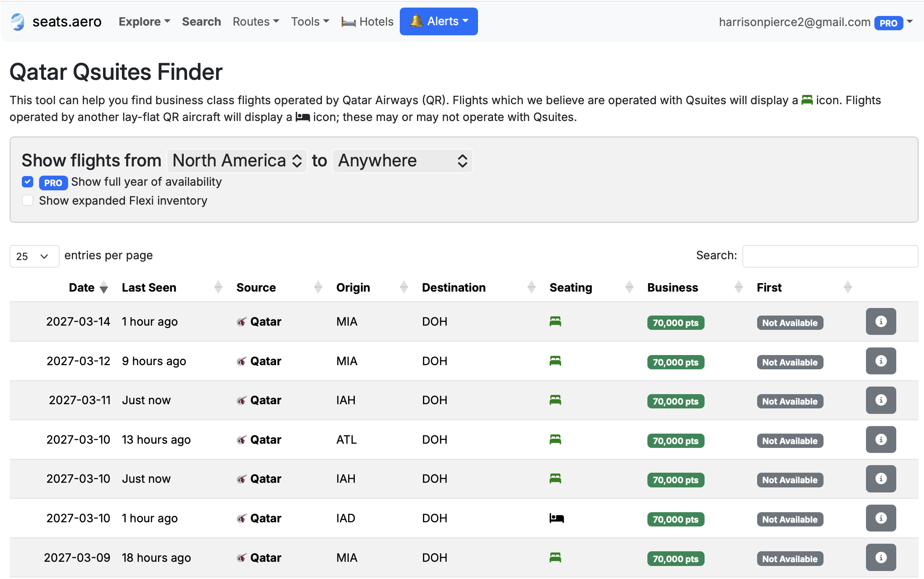The width and height of the screenshot is (924, 579).
Task: Select the date 2027-03-09
Action: [x=77, y=558]
